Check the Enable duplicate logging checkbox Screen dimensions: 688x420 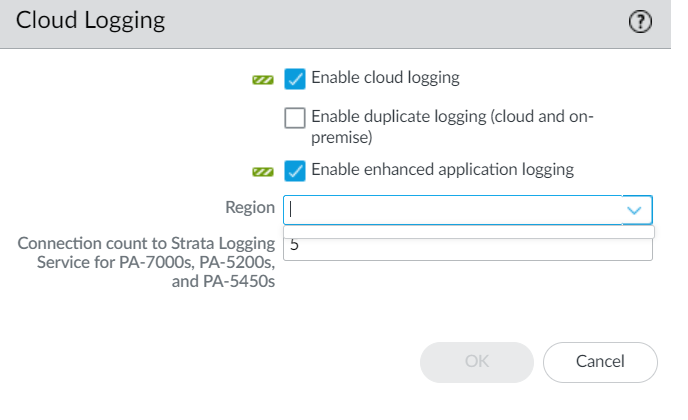pos(295,118)
